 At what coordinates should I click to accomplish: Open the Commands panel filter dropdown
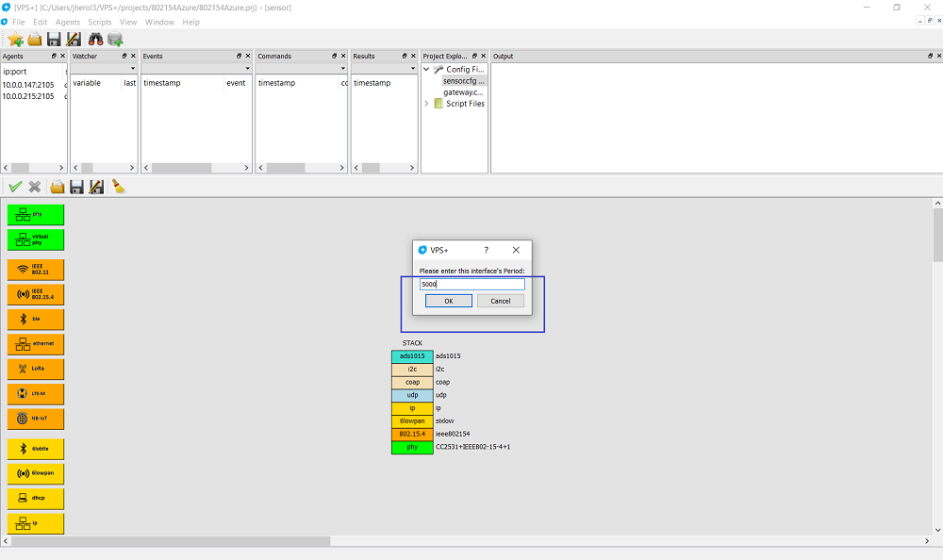(x=341, y=69)
